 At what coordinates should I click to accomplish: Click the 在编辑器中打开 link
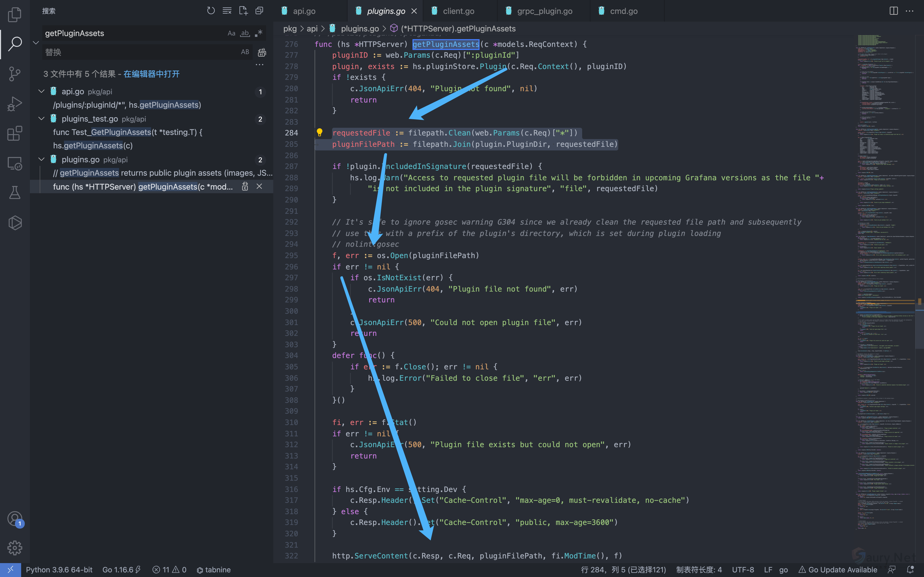[151, 74]
